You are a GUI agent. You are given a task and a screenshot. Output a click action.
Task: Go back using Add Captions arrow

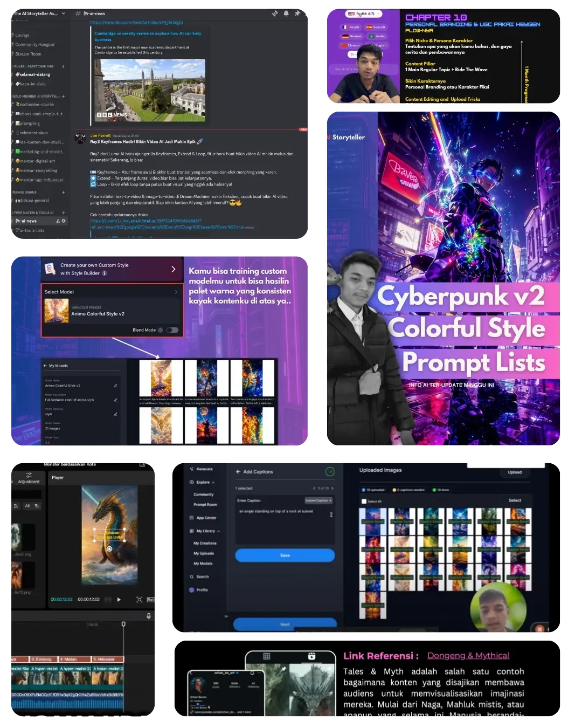[238, 472]
